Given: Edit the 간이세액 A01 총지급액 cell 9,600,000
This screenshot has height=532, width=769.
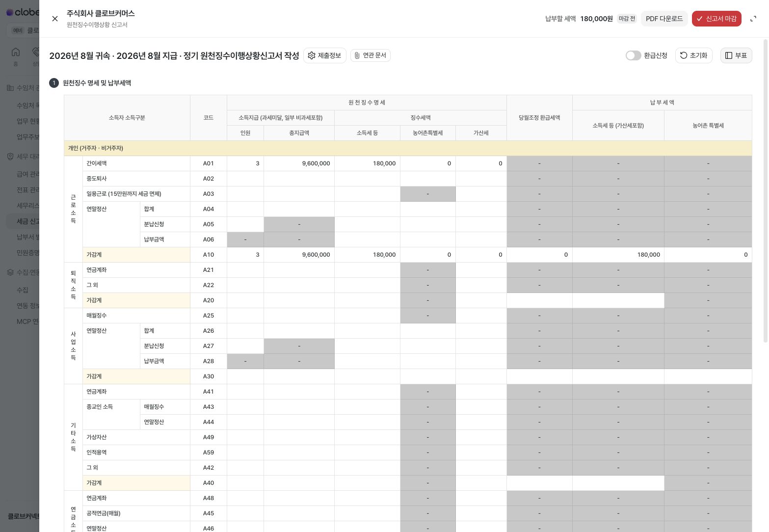Looking at the screenshot, I should coord(299,163).
